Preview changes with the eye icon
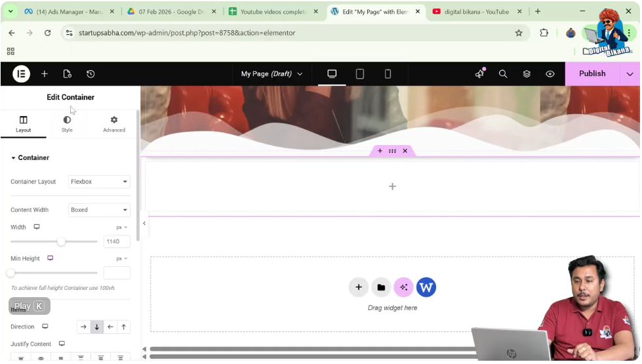The image size is (642, 364). click(550, 73)
